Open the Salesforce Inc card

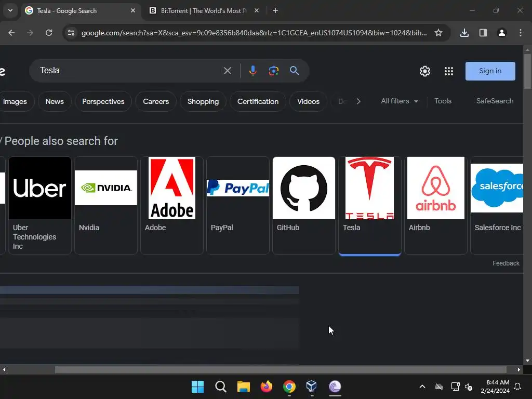[497, 205]
